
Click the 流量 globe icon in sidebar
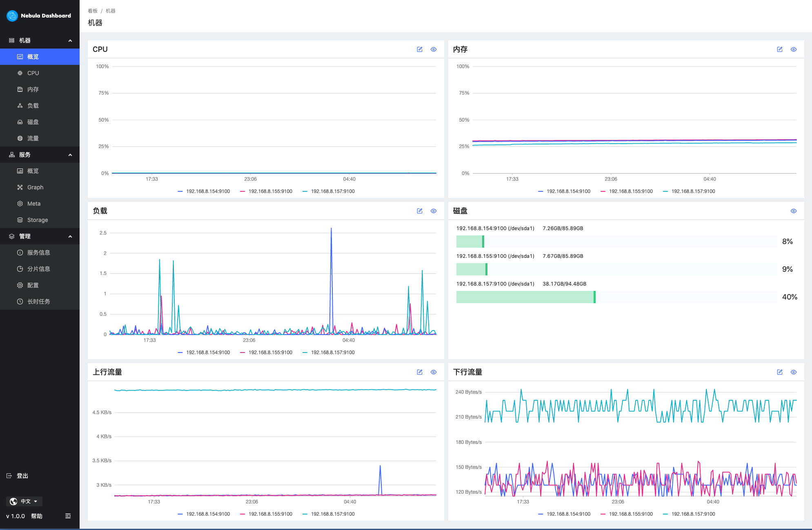click(x=20, y=138)
